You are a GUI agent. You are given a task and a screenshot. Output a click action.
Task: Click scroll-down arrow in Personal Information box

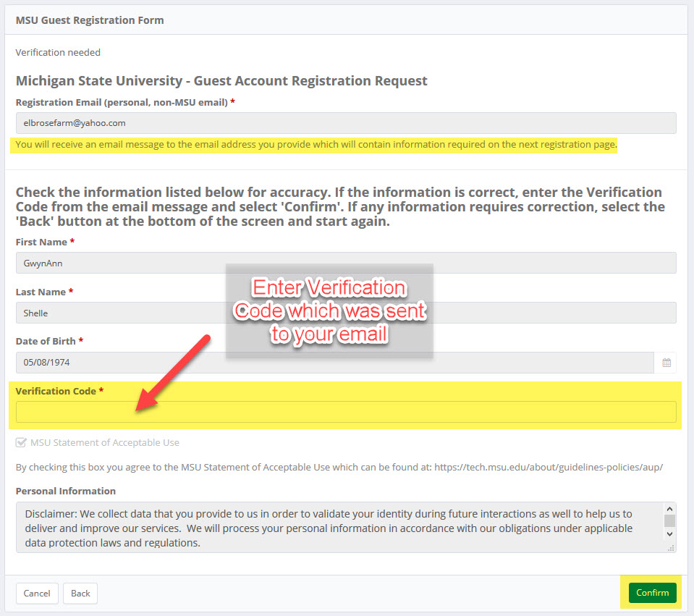coord(669,534)
